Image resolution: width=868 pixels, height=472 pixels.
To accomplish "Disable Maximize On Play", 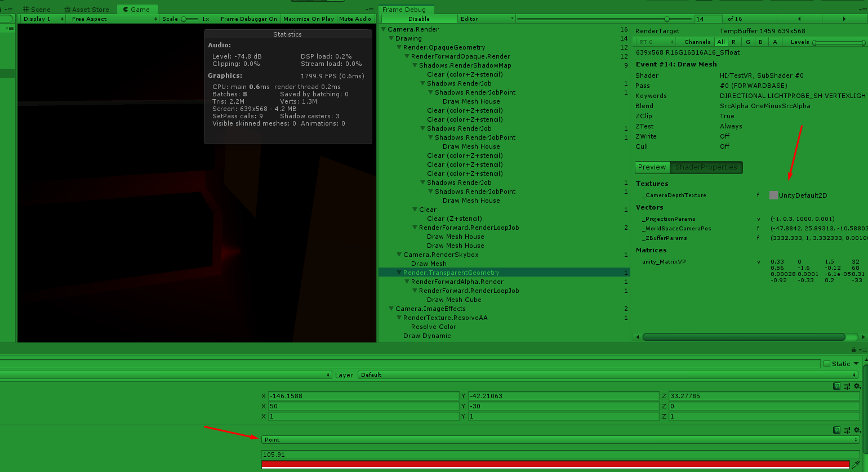I will pos(308,18).
